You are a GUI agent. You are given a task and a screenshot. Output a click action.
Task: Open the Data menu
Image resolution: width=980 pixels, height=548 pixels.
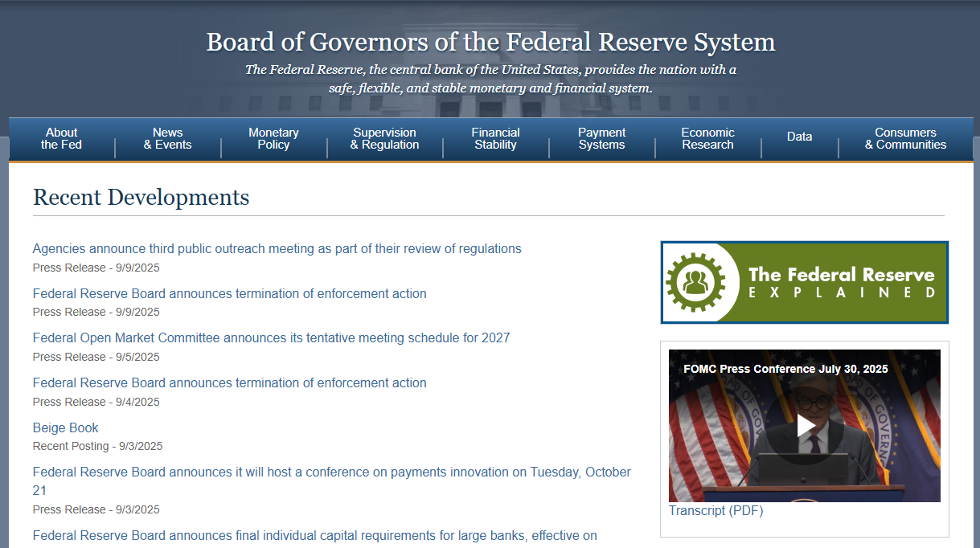[799, 137]
